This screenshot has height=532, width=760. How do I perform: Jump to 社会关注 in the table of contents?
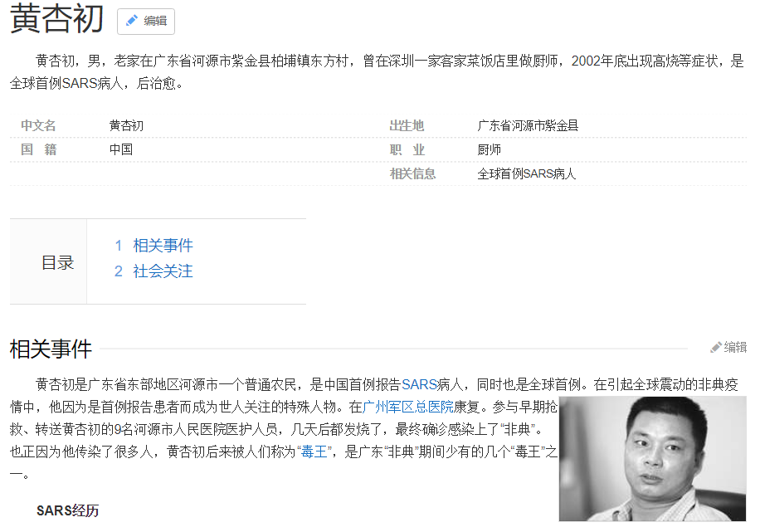click(x=163, y=271)
